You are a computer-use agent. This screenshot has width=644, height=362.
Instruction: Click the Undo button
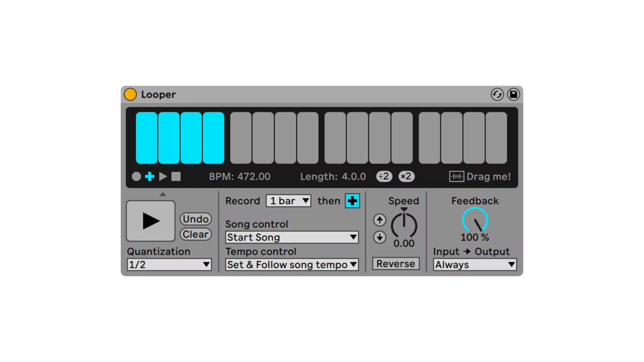196,219
